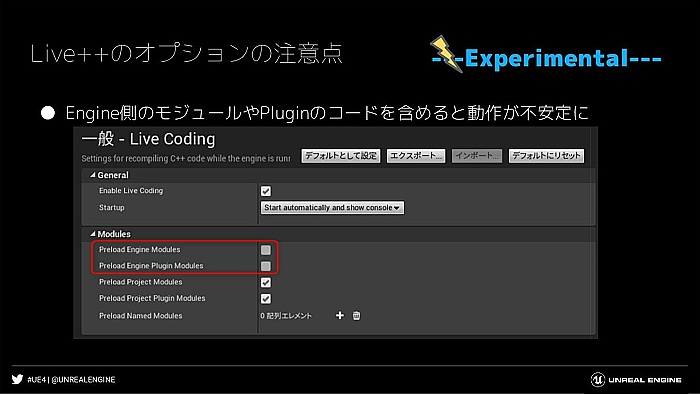
Task: Open the Startup mode dropdown
Action: 332,207
